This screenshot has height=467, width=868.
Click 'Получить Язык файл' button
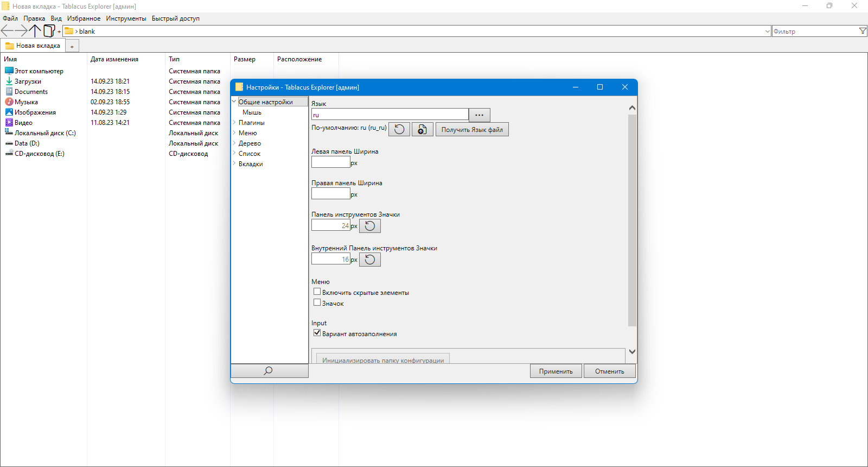[472, 130]
